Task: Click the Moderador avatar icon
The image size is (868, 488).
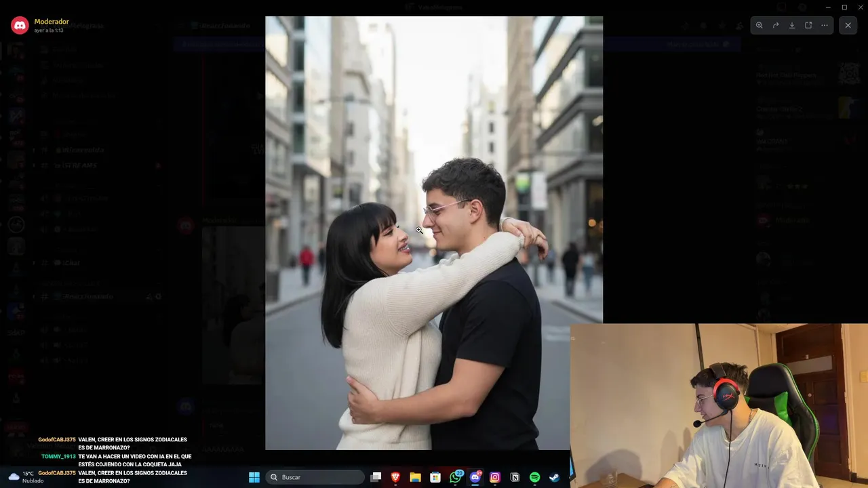Action: point(20,25)
